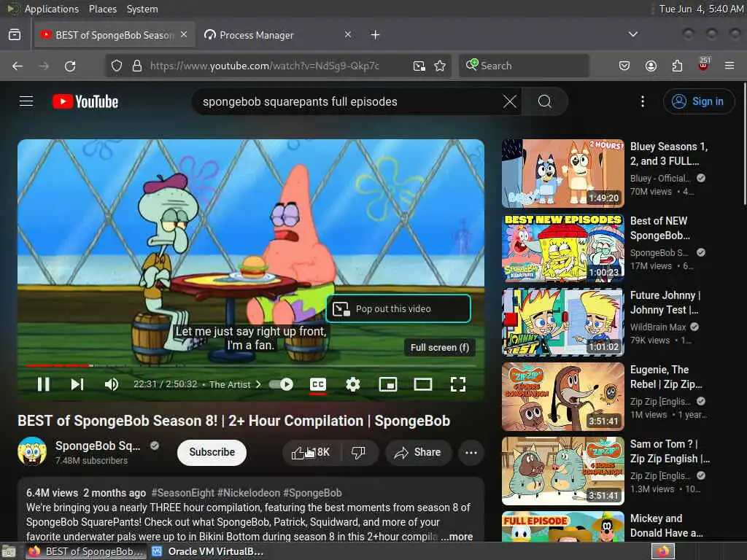Open a new browser tab plus
This screenshot has height=560, width=747.
pyautogui.click(x=376, y=35)
